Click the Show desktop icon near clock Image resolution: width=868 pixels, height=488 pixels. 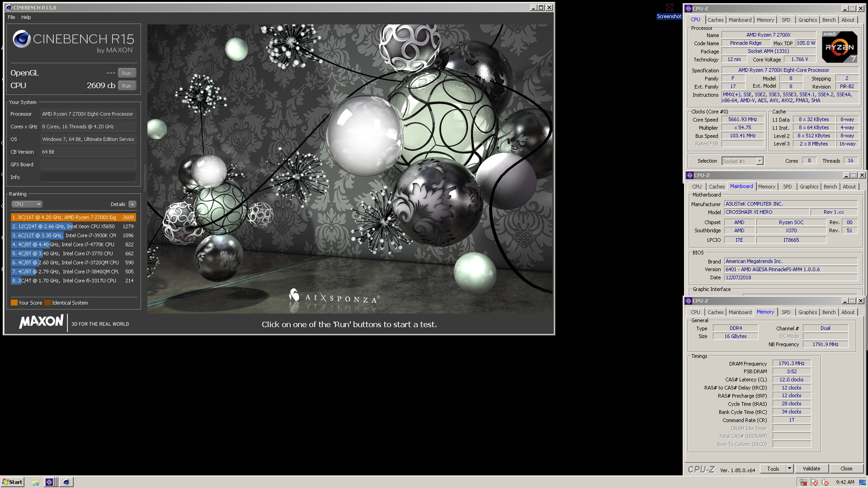click(x=863, y=482)
